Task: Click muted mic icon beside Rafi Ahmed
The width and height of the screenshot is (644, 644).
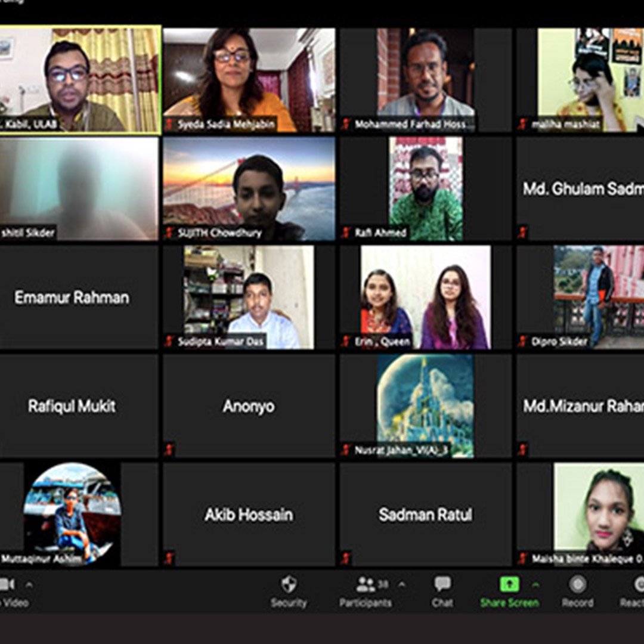Action: click(346, 233)
